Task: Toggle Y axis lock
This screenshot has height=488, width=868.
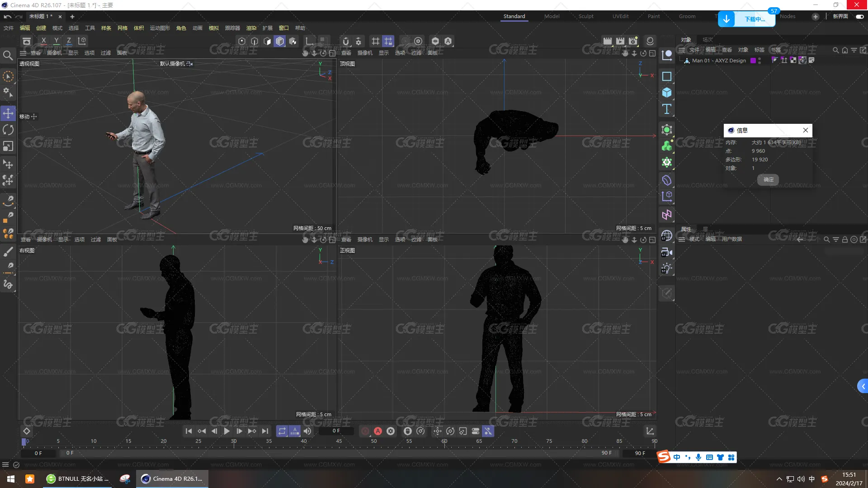Action: pos(56,41)
